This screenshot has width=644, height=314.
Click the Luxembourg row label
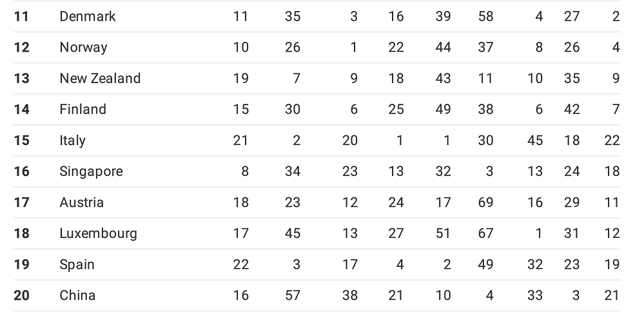point(98,233)
